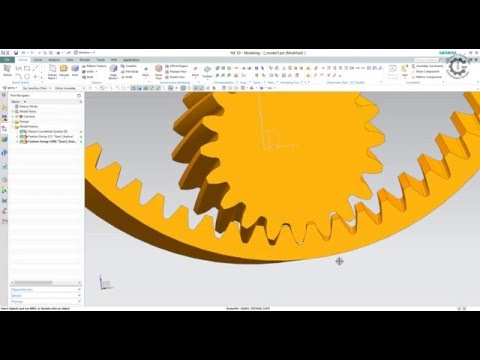Collapse the Model History tree node
The width and height of the screenshot is (480, 360).
(13, 127)
